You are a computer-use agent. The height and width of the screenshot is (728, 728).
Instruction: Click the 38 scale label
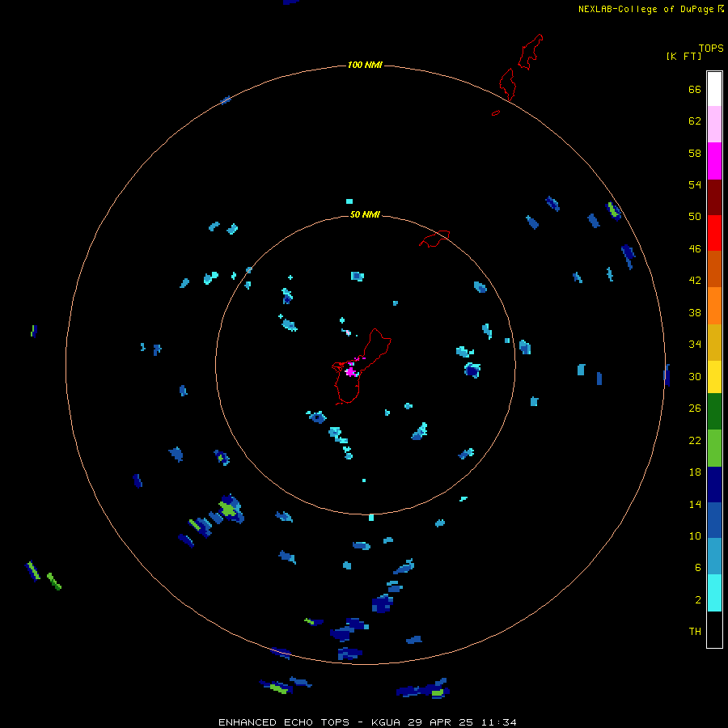695,312
